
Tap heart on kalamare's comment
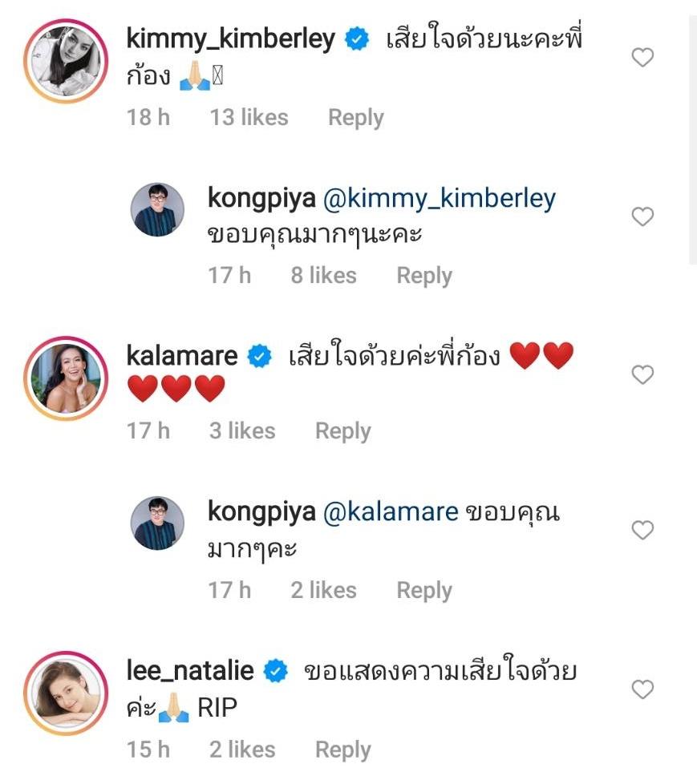pos(642,374)
